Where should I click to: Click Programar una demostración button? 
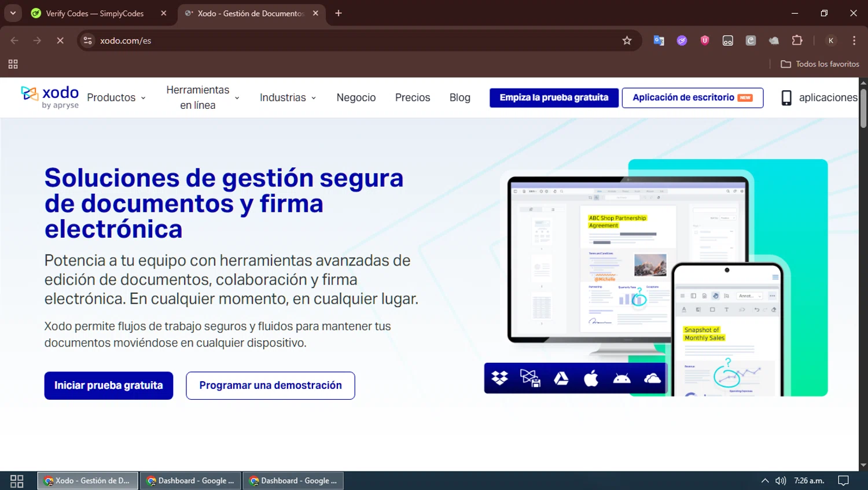coord(270,385)
